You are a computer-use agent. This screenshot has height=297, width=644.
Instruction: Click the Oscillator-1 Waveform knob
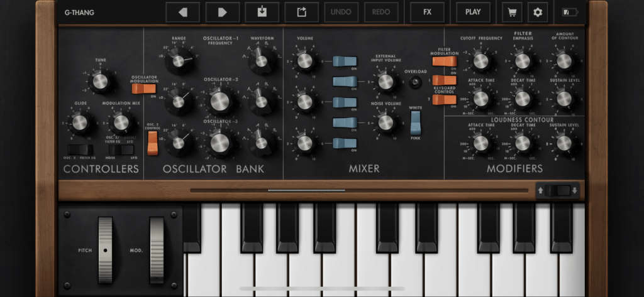(262, 61)
